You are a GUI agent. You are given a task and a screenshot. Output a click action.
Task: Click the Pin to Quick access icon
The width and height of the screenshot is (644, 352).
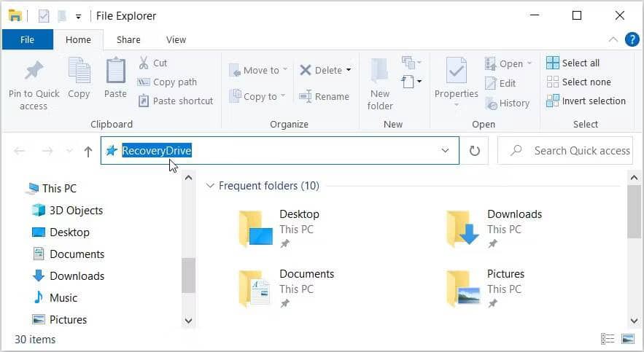click(34, 71)
